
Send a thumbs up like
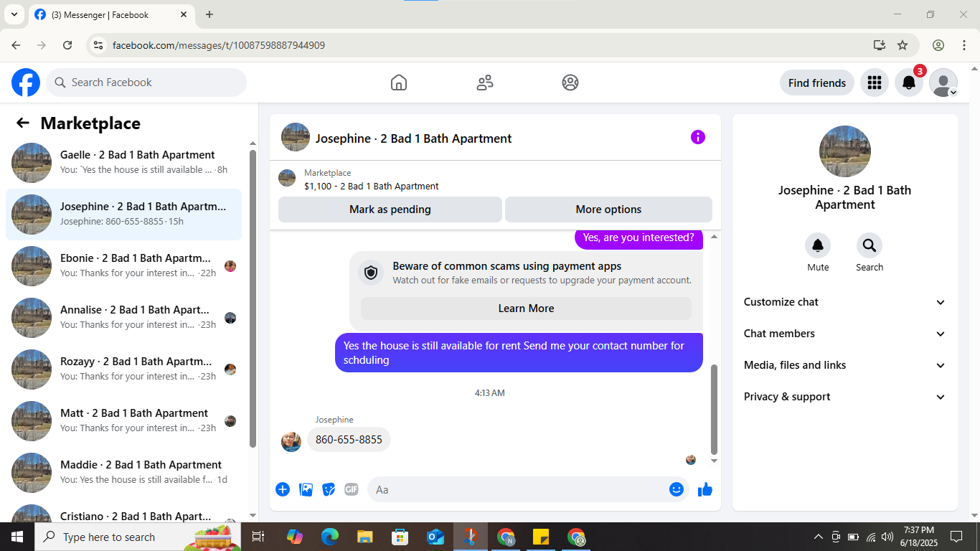[705, 489]
